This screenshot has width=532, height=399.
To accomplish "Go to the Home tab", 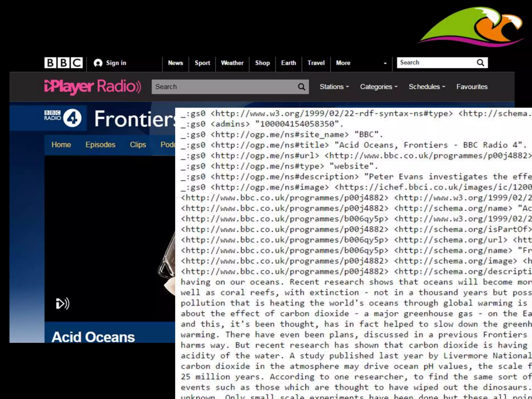I will tap(61, 145).
